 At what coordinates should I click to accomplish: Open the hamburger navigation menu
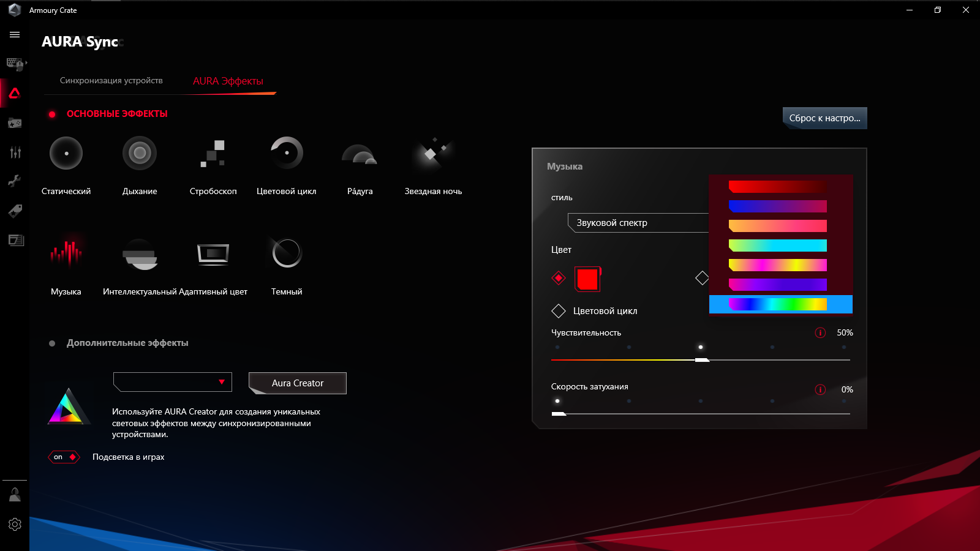[x=15, y=35]
